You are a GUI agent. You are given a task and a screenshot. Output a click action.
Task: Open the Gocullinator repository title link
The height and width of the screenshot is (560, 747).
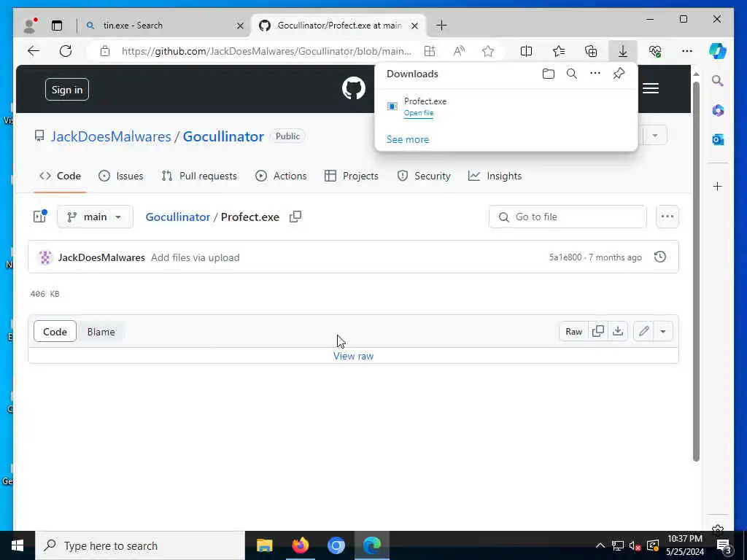tap(223, 136)
